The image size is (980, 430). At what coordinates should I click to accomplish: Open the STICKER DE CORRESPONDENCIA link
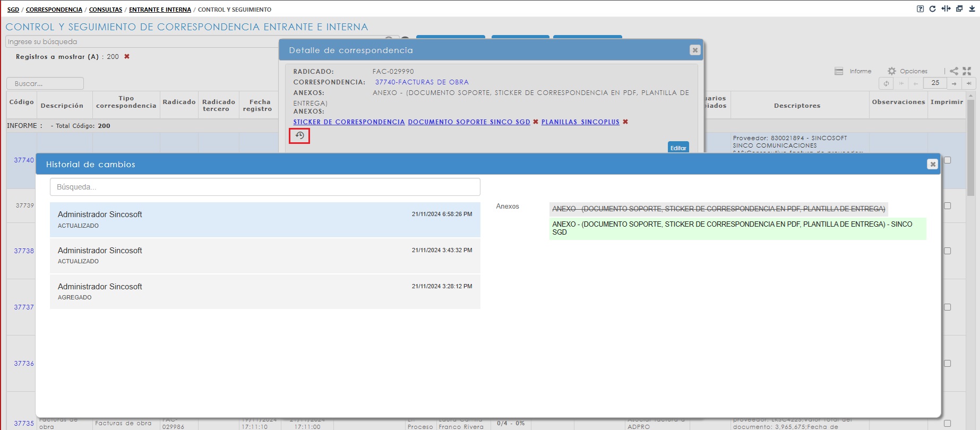coord(349,122)
